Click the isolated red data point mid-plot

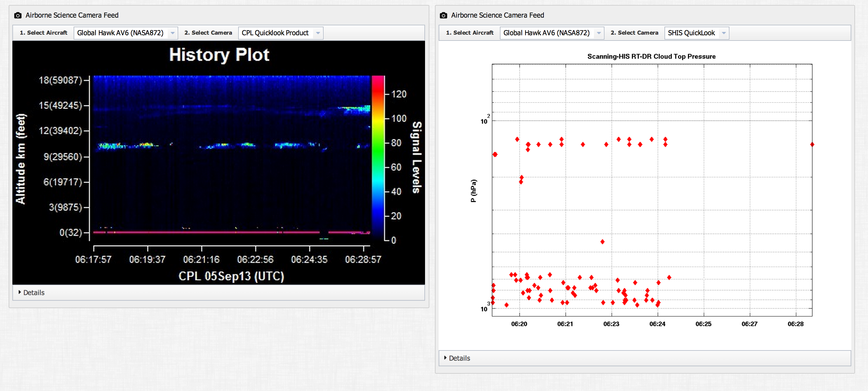coord(603,242)
